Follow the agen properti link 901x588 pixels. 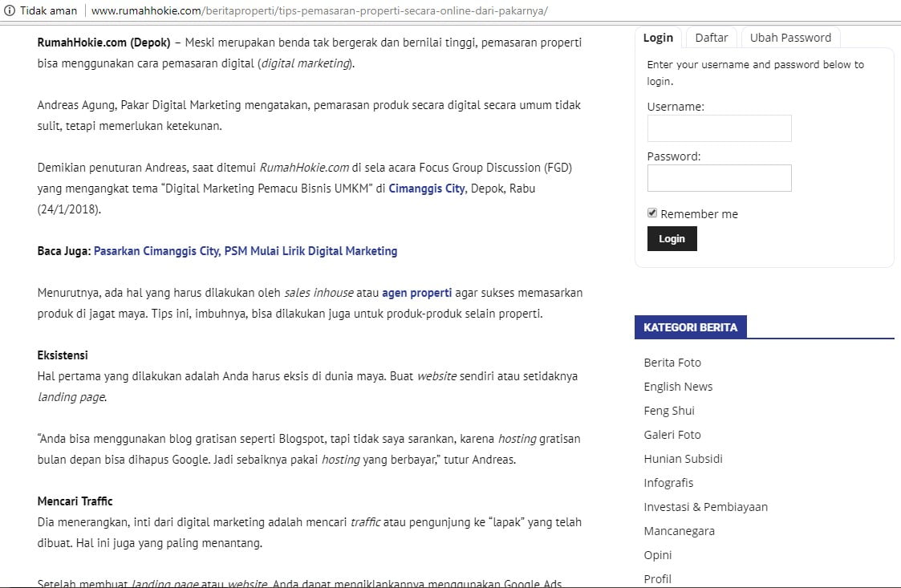tap(416, 293)
